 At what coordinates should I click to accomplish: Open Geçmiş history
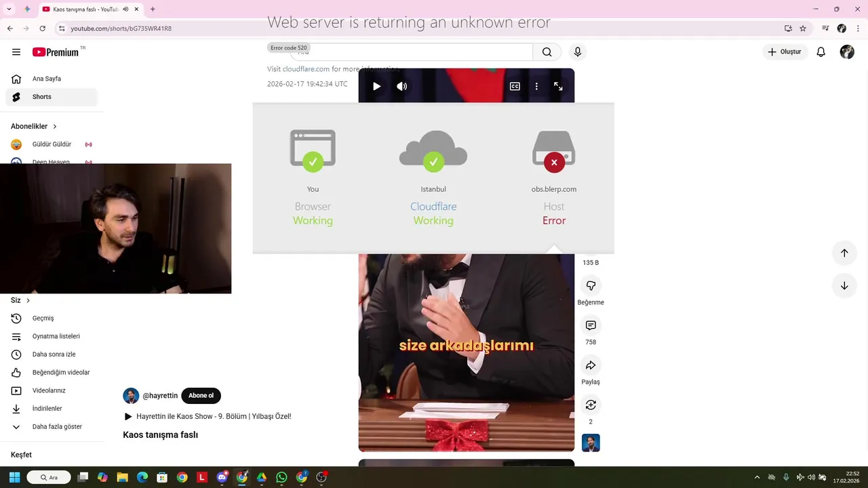pos(52,319)
